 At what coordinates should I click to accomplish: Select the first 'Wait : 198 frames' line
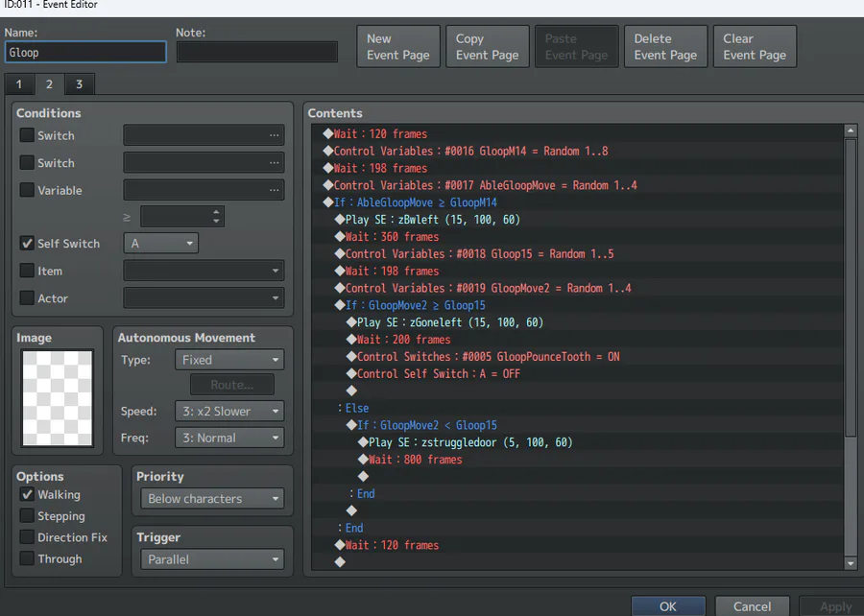(x=577, y=168)
